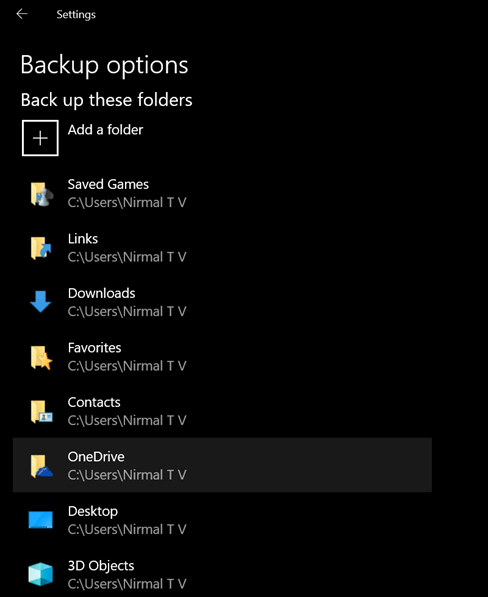Click the plus icon to add a folder

pyautogui.click(x=40, y=138)
